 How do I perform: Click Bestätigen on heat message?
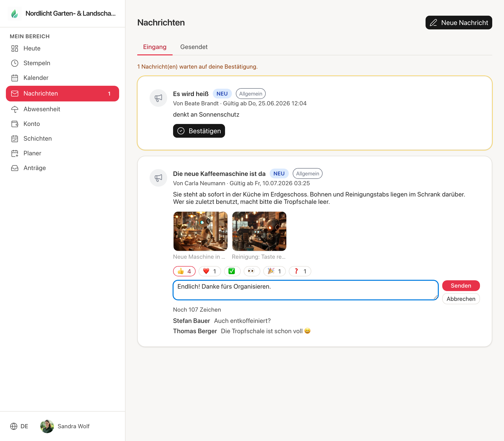pyautogui.click(x=199, y=131)
